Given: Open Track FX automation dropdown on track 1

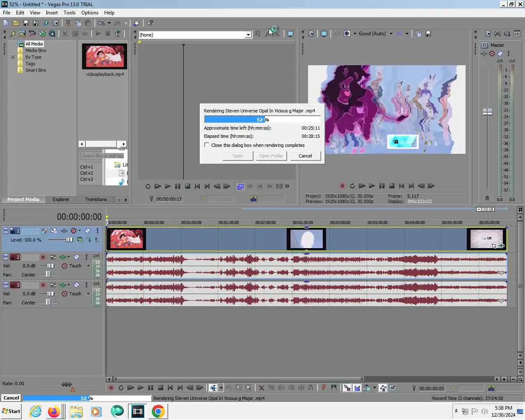Looking at the screenshot, I should point(80,231).
